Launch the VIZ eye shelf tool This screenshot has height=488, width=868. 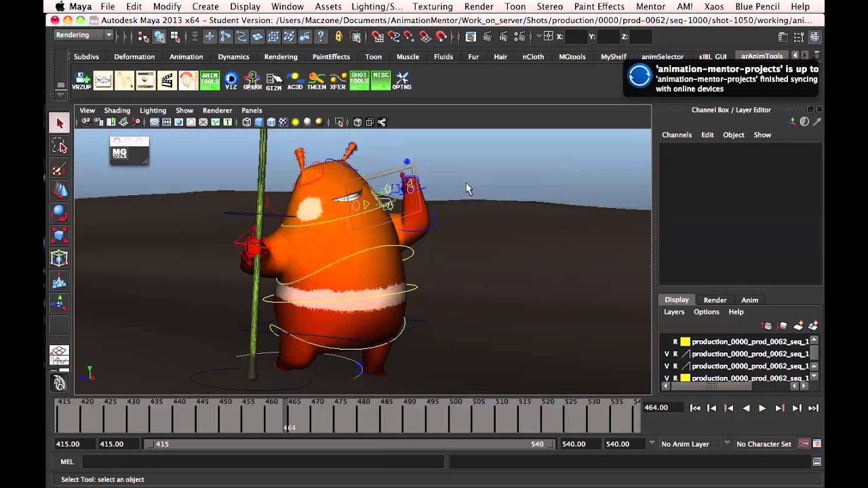pyautogui.click(x=231, y=81)
